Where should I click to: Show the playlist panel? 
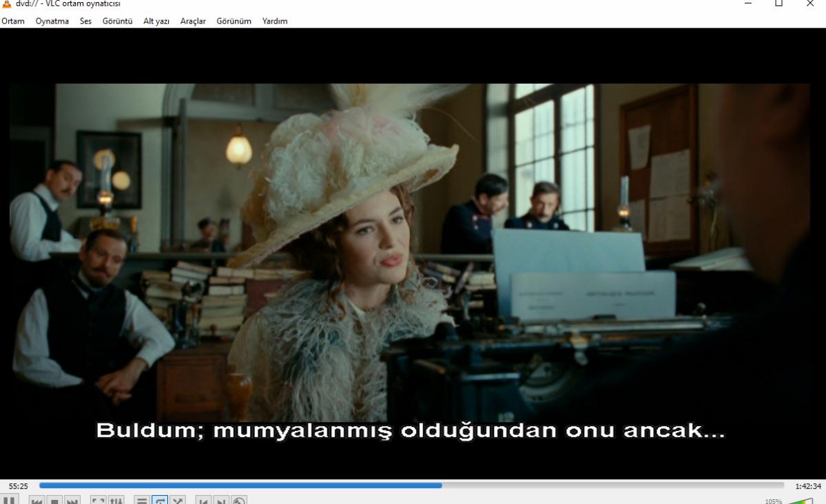[x=142, y=501]
